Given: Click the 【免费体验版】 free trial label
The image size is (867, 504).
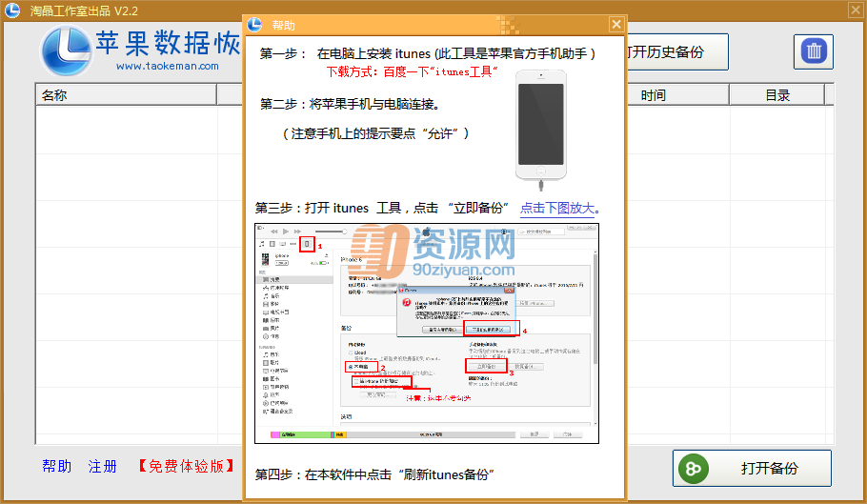Looking at the screenshot, I should (186, 466).
